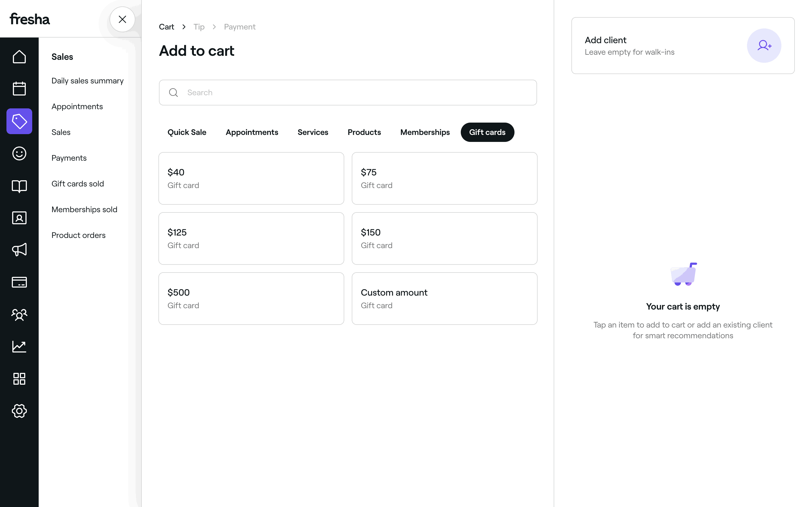
Task: Select the Products tab
Action: 364,132
